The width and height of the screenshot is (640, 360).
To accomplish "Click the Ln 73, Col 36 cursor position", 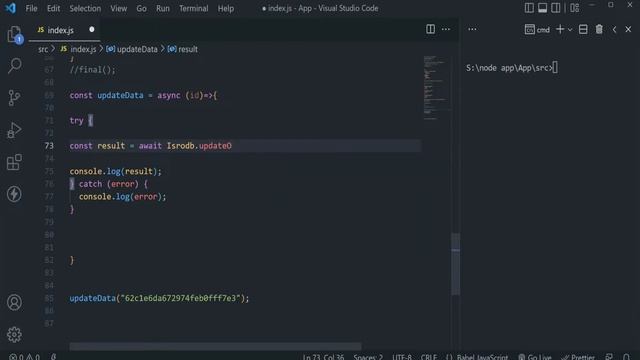I will [x=323, y=357].
